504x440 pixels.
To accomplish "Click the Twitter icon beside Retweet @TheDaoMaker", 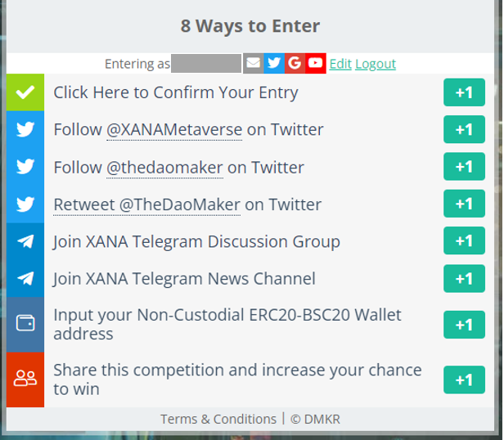I will (x=25, y=204).
